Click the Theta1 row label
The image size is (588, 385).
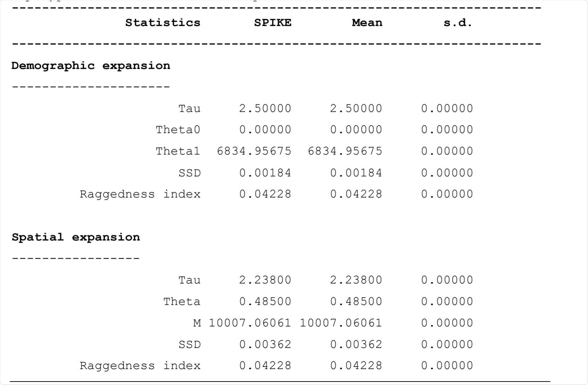coord(178,151)
